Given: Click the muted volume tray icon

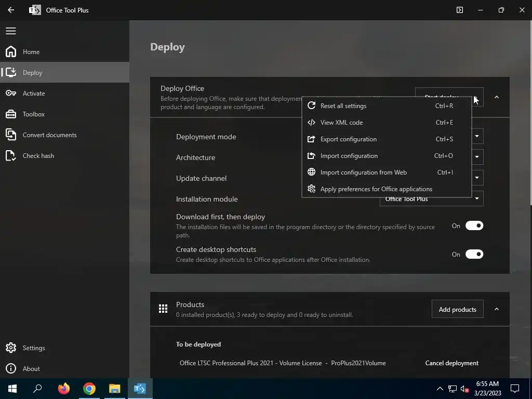Looking at the screenshot, I should tap(464, 389).
